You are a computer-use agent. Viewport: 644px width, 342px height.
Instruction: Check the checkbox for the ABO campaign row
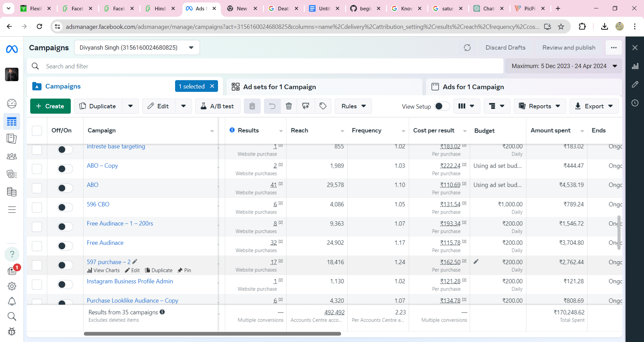pos(37,188)
